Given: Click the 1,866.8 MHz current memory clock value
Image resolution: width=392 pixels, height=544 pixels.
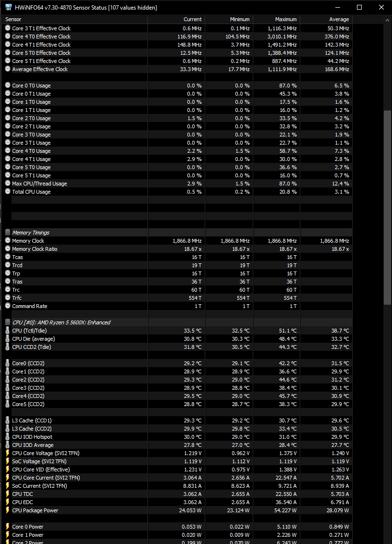Looking at the screenshot, I should pyautogui.click(x=187, y=240).
